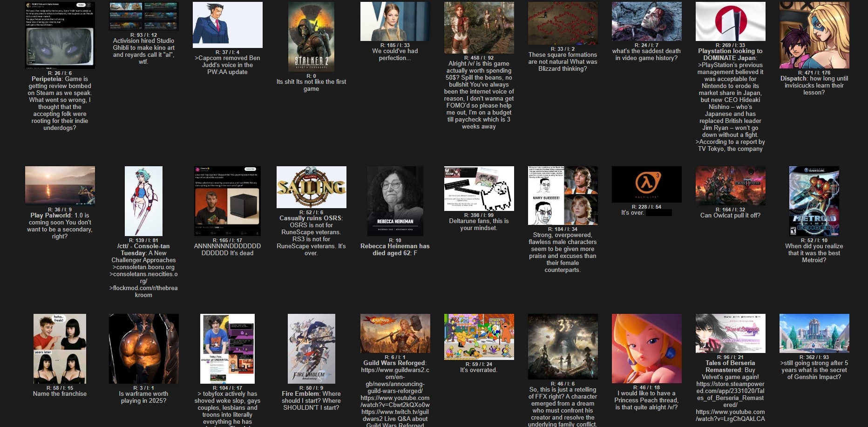
Task: Click the 'R: 50 / I: 9' stats line
Action: [312, 388]
